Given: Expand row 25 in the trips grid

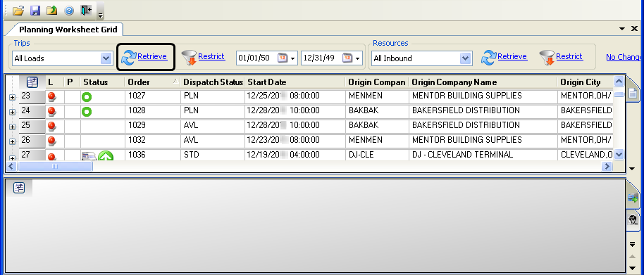Looking at the screenshot, I should (12, 127).
